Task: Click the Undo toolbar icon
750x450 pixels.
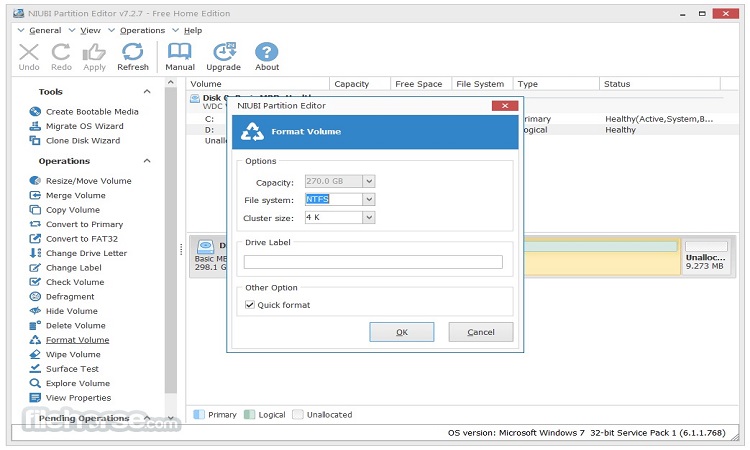Action: [29, 56]
